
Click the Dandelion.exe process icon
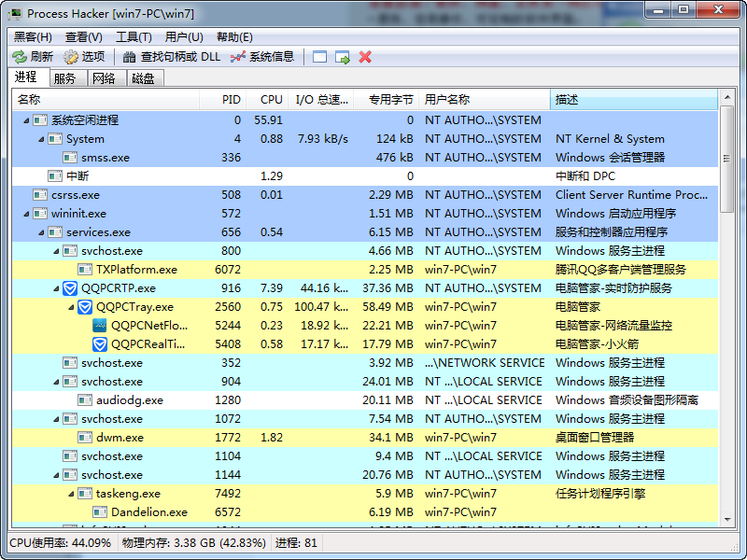(100, 511)
